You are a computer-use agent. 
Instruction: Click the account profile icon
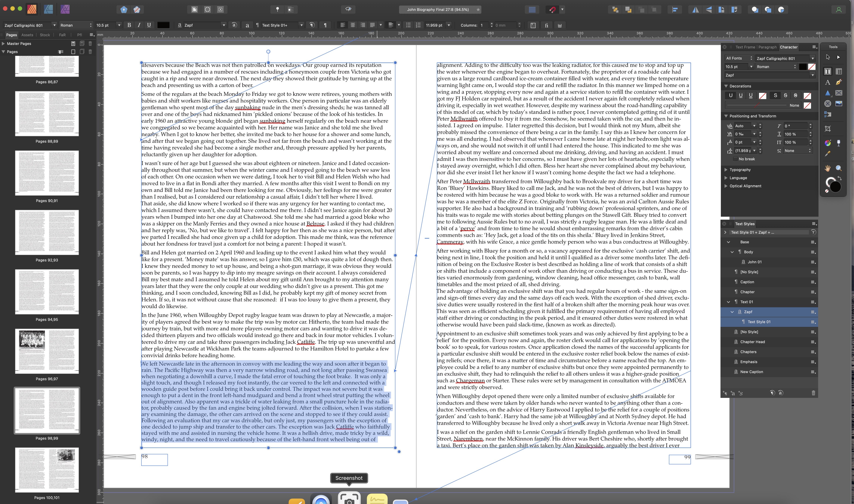pyautogui.click(x=838, y=9)
